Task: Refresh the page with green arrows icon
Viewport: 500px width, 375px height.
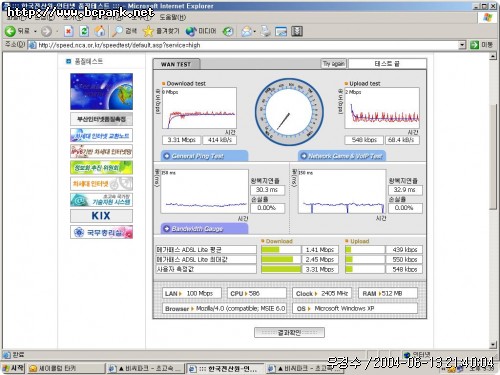Action: [x=84, y=32]
